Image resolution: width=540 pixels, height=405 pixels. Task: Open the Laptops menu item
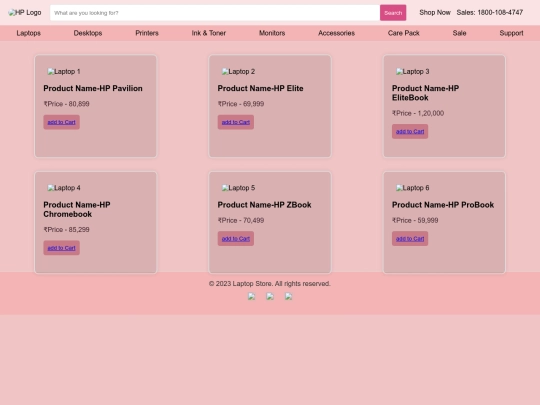pyautogui.click(x=29, y=33)
